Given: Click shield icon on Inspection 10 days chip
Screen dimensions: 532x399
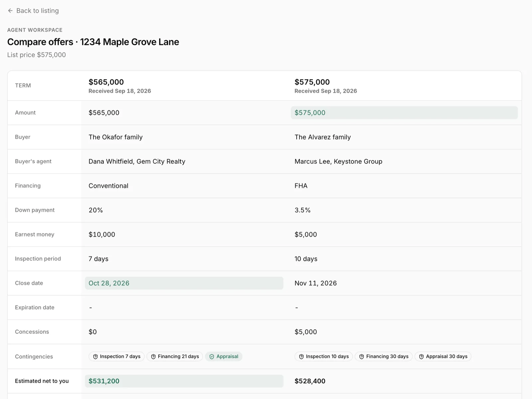Looking at the screenshot, I should point(301,356).
